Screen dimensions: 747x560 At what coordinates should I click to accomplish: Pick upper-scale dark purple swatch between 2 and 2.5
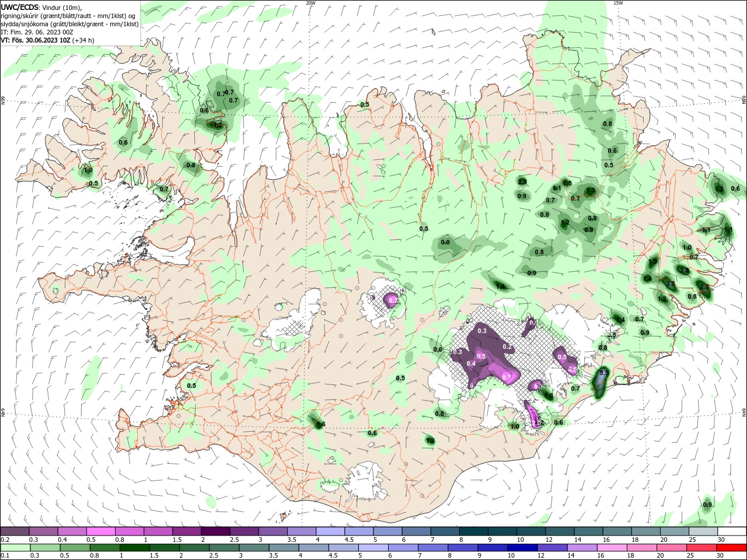pyautogui.click(x=215, y=531)
